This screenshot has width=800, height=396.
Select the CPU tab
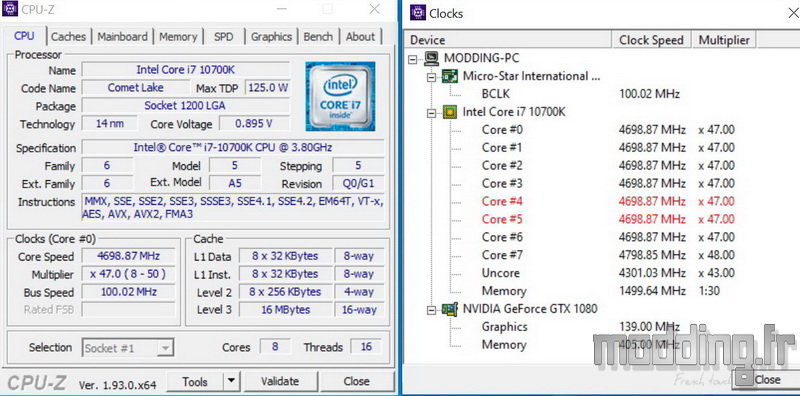(24, 36)
